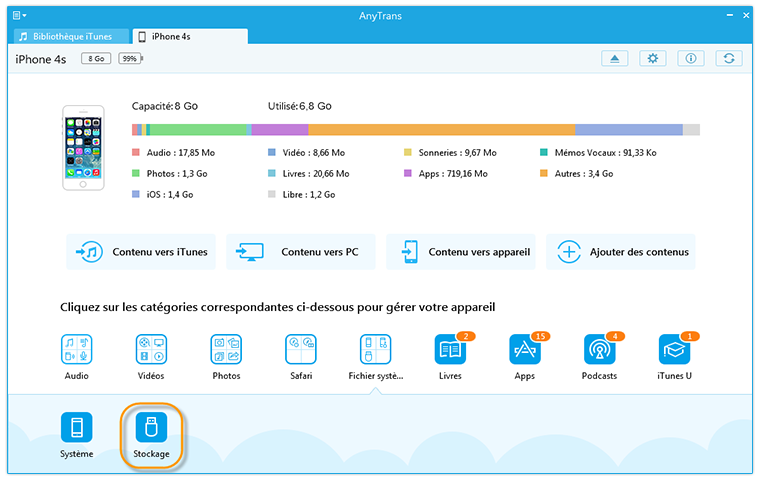Click the 'Apps : 719,16 Mo' legend text

pyautogui.click(x=453, y=174)
